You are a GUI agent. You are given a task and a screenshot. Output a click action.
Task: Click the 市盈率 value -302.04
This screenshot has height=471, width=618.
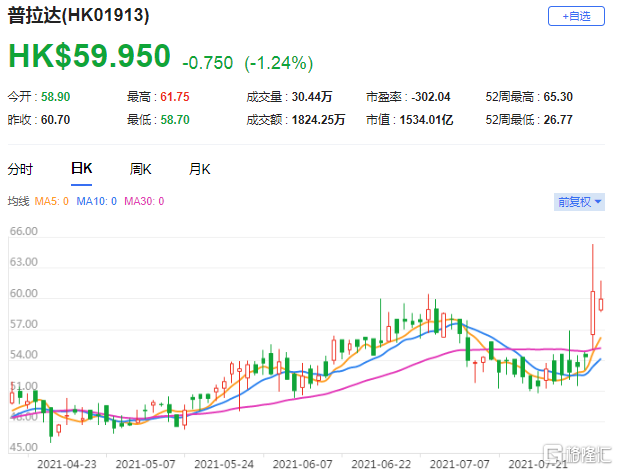[431, 97]
